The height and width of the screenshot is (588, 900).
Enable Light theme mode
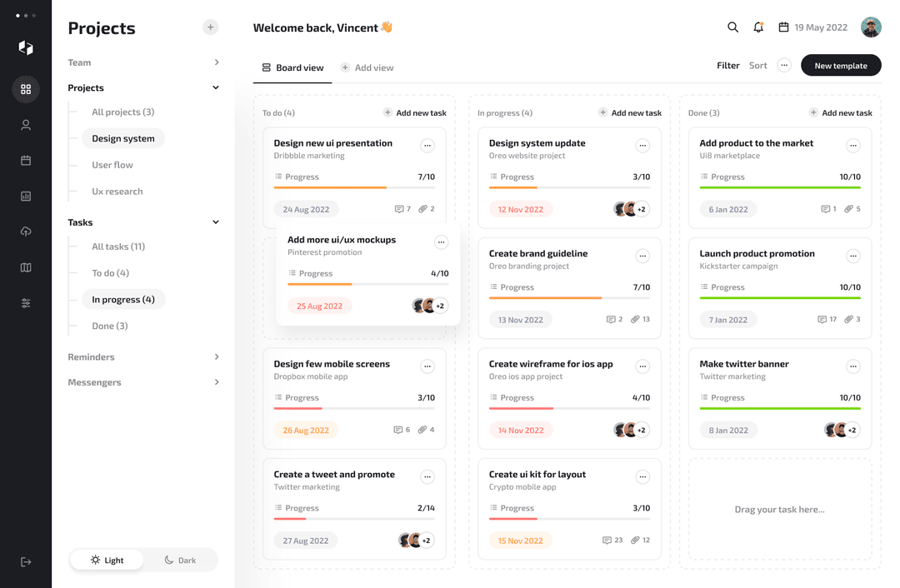pos(107,560)
